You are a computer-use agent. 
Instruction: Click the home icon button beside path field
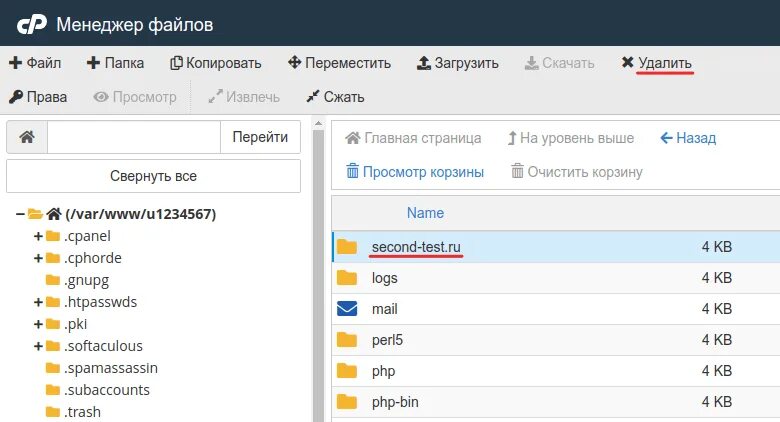click(27, 138)
